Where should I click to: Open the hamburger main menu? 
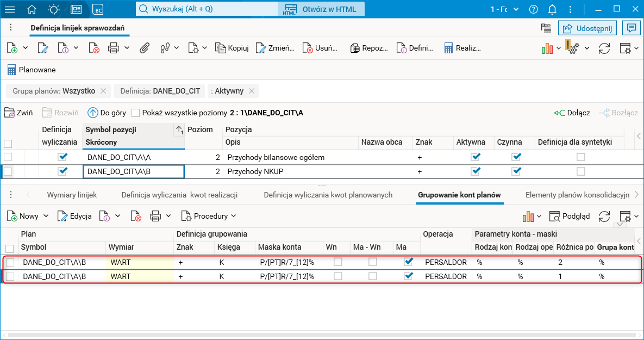click(x=9, y=9)
